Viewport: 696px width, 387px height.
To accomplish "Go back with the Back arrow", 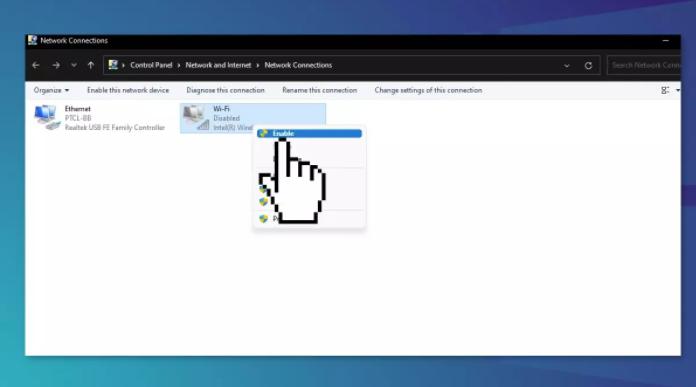I will point(36,65).
